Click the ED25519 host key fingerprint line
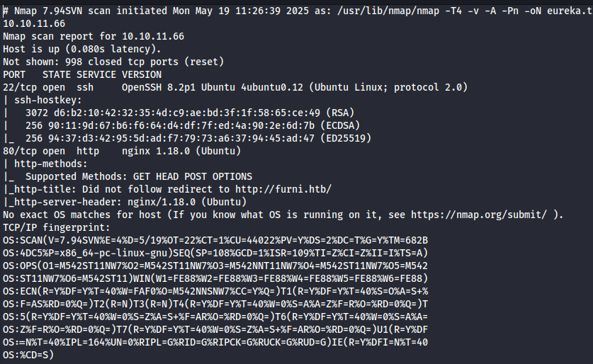Viewport: 593px width, 364px height. (x=187, y=138)
